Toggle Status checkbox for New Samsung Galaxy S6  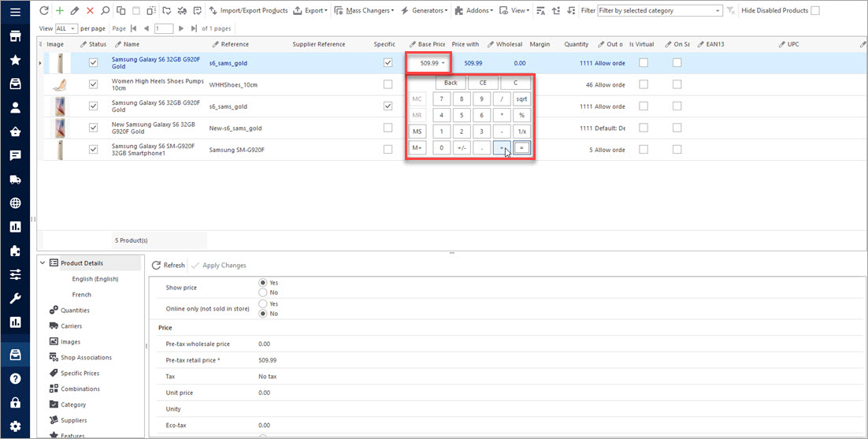(94, 128)
